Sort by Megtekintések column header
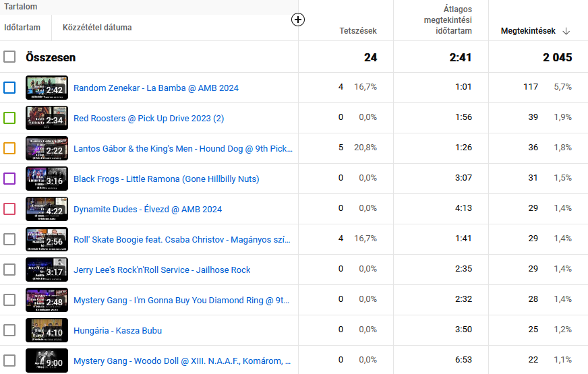Screen dimensions: 588x374 527,31
